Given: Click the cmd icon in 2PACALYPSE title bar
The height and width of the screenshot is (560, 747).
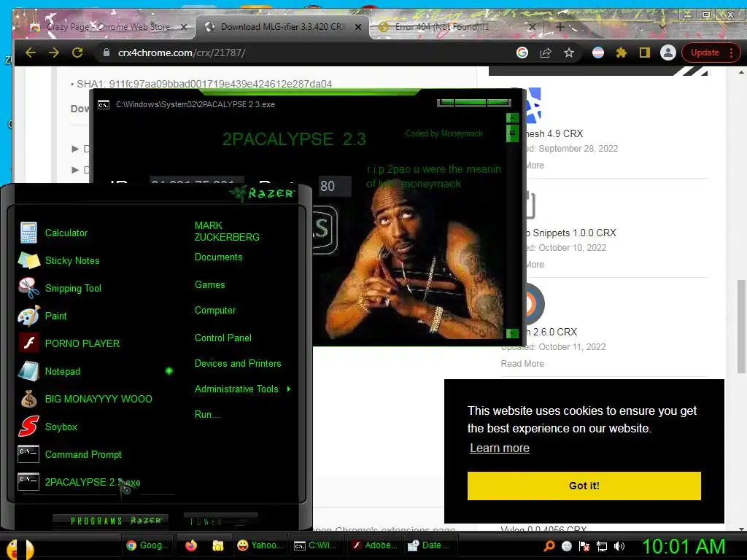Looking at the screenshot, I should 104,105.
